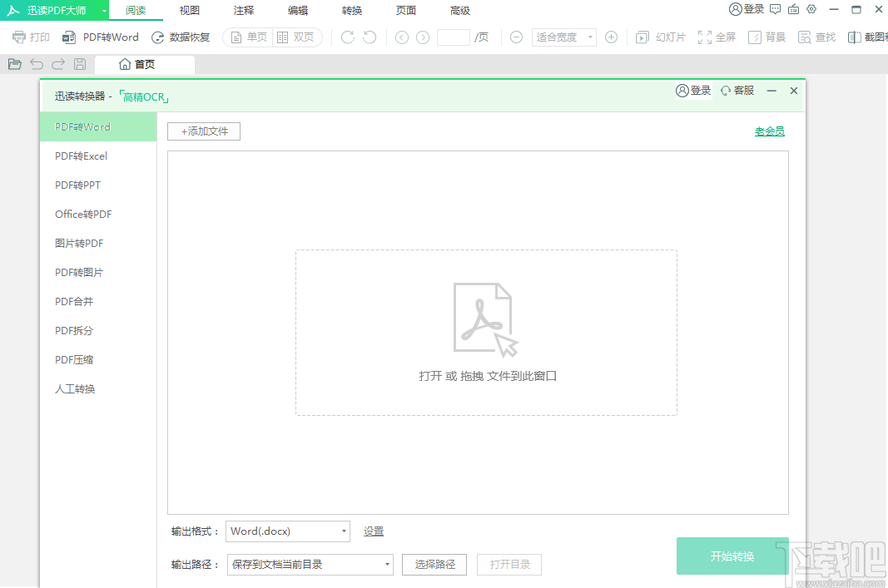Enter 全屏 full screen view
Viewport: 888px width, 588px height.
717,37
